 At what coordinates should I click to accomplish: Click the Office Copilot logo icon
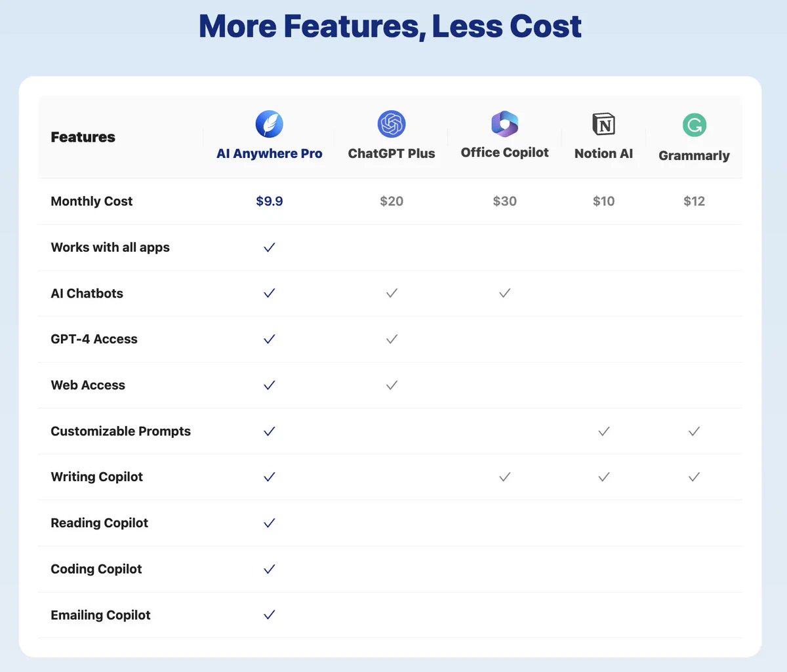pyautogui.click(x=505, y=124)
